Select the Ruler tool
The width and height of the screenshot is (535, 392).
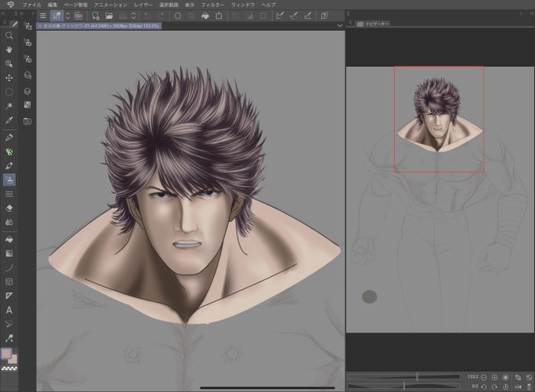pos(9,296)
